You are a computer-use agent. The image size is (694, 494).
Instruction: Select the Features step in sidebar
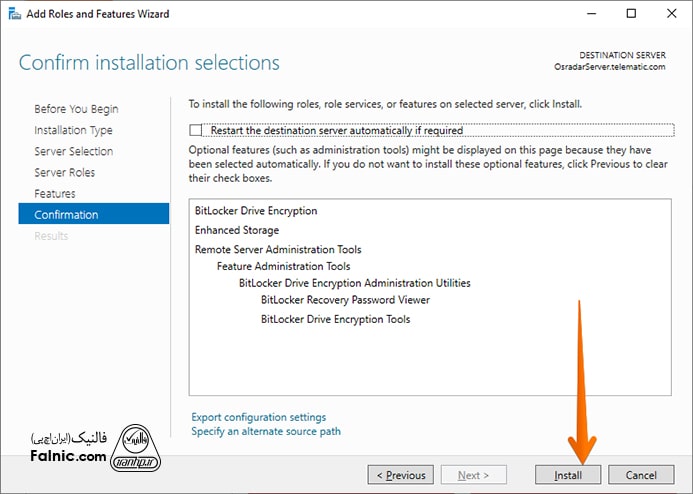[x=55, y=193]
